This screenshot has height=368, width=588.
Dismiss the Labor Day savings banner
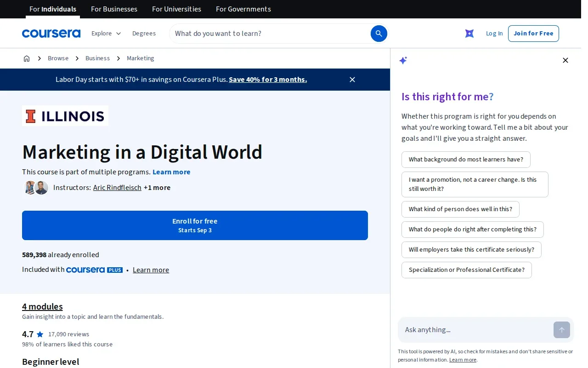click(352, 80)
